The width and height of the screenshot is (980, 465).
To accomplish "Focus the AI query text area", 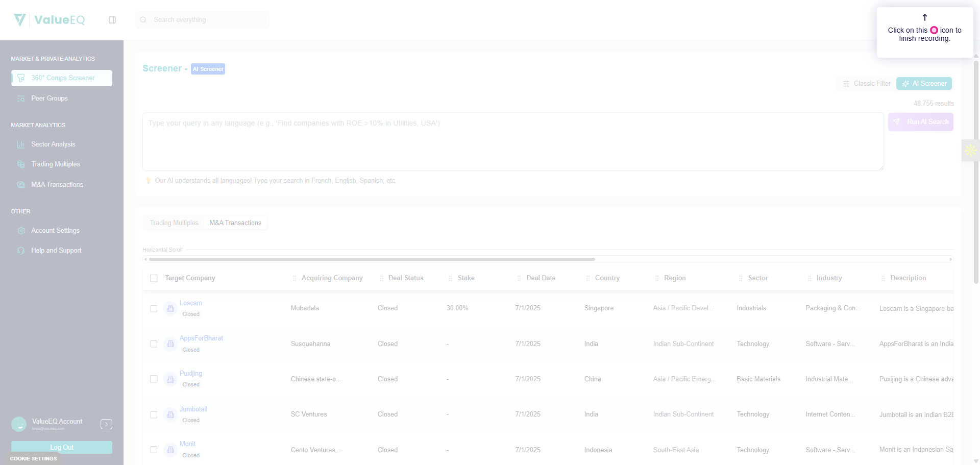I will coord(513,141).
